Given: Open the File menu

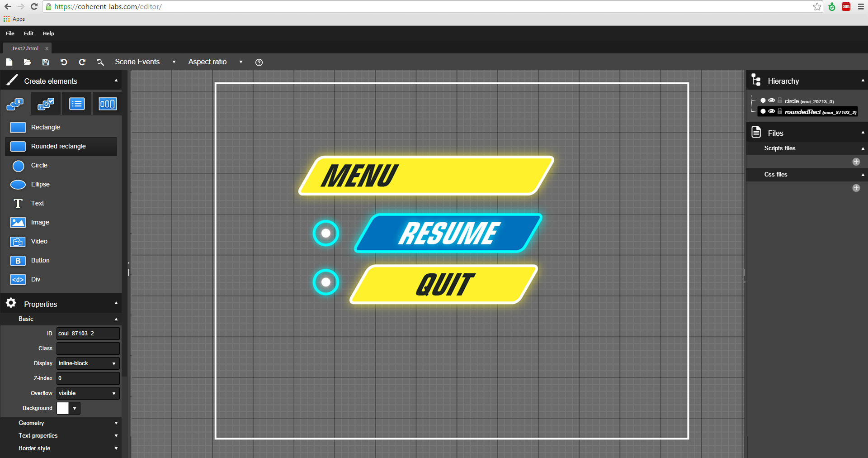Looking at the screenshot, I should [10, 33].
